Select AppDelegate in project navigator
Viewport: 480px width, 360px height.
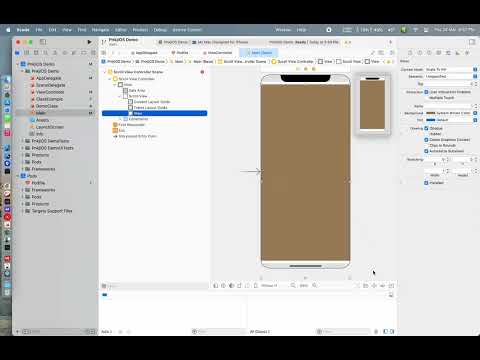pos(49,78)
